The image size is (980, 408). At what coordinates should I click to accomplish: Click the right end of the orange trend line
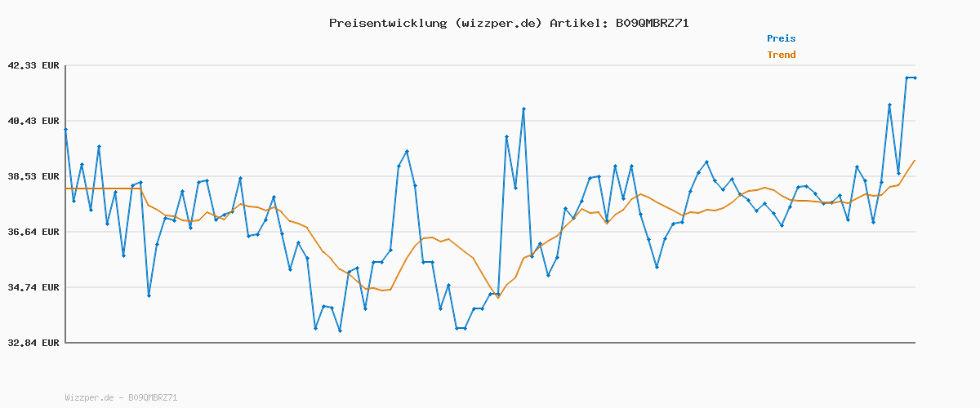click(915, 160)
